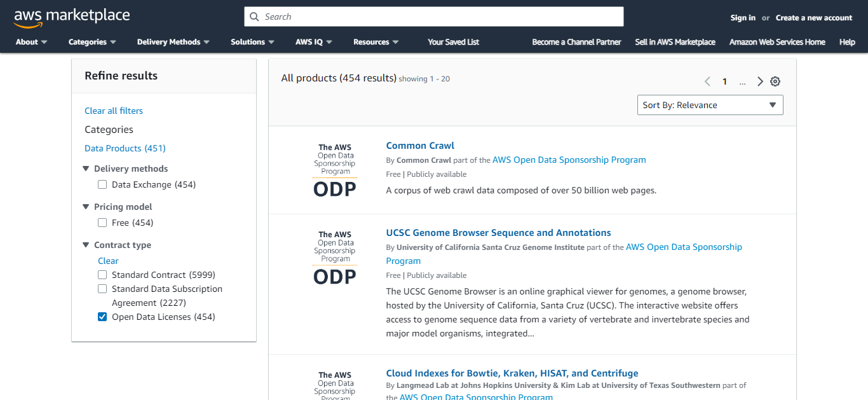Click Your Saved List in navigation
Screen dimensions: 868x400
tap(453, 42)
